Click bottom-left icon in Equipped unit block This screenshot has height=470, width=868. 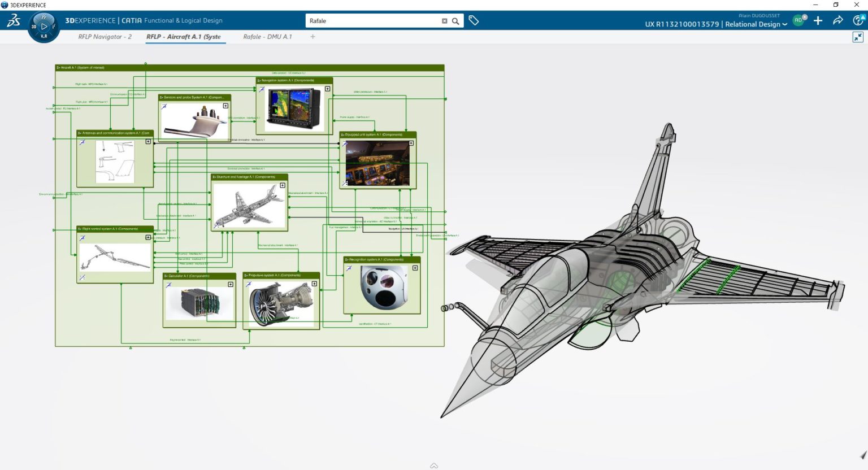(345, 183)
